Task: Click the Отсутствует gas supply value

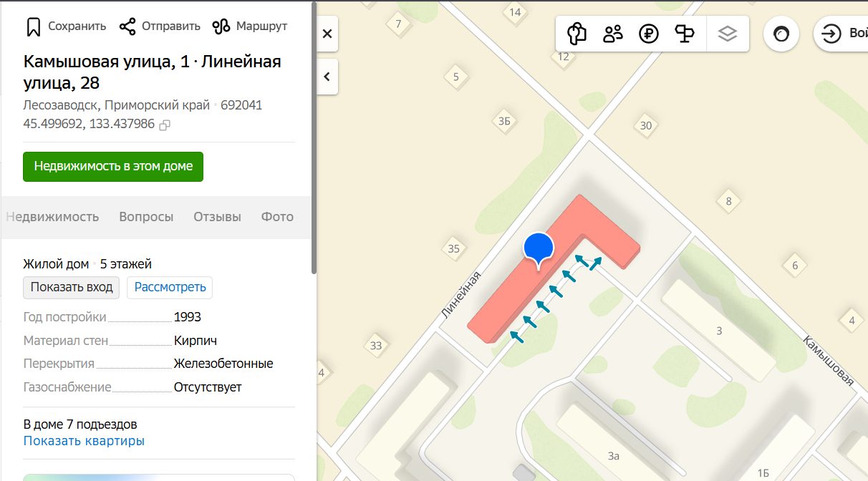Action: [x=208, y=387]
